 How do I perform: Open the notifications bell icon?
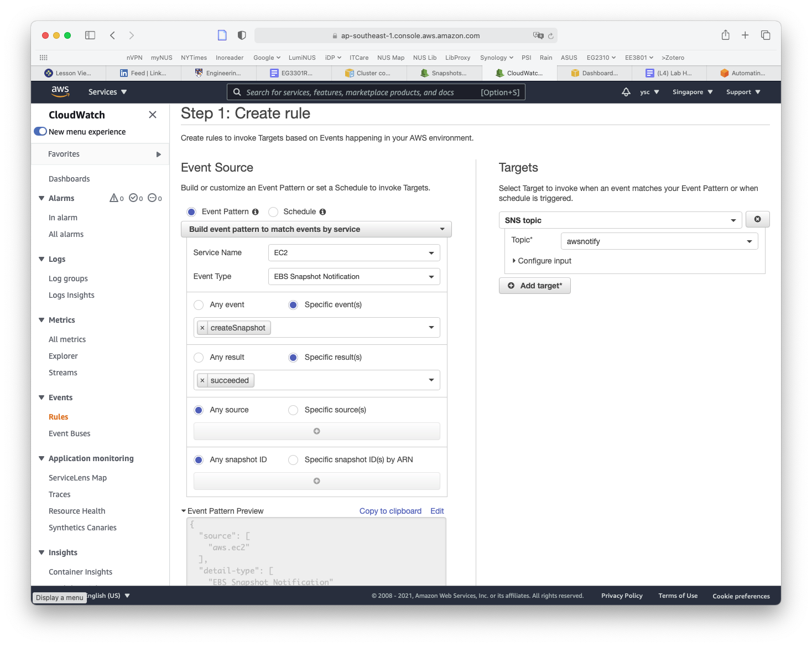(626, 92)
